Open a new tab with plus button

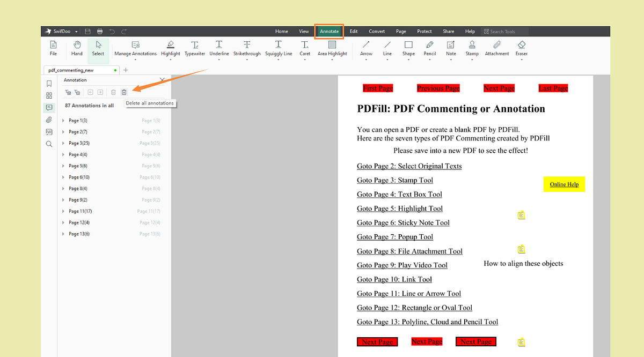(x=126, y=70)
